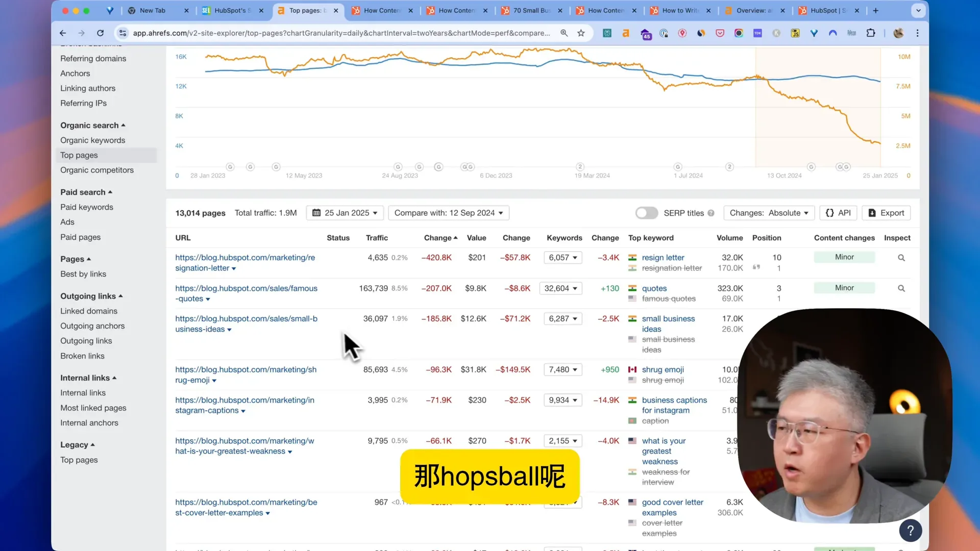Image resolution: width=980 pixels, height=551 pixels.
Task: Open Best by links in the sidebar
Action: [x=83, y=274]
